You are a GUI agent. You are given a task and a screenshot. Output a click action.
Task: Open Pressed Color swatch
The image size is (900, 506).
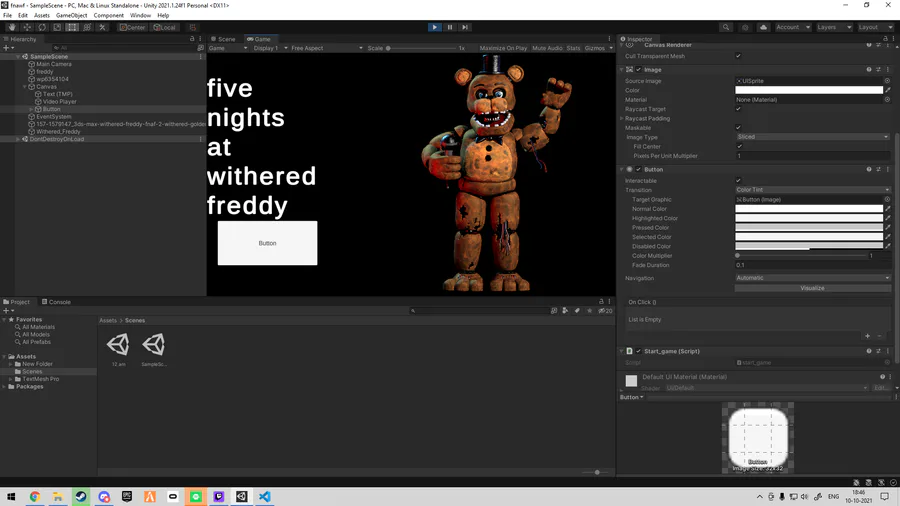coord(809,228)
